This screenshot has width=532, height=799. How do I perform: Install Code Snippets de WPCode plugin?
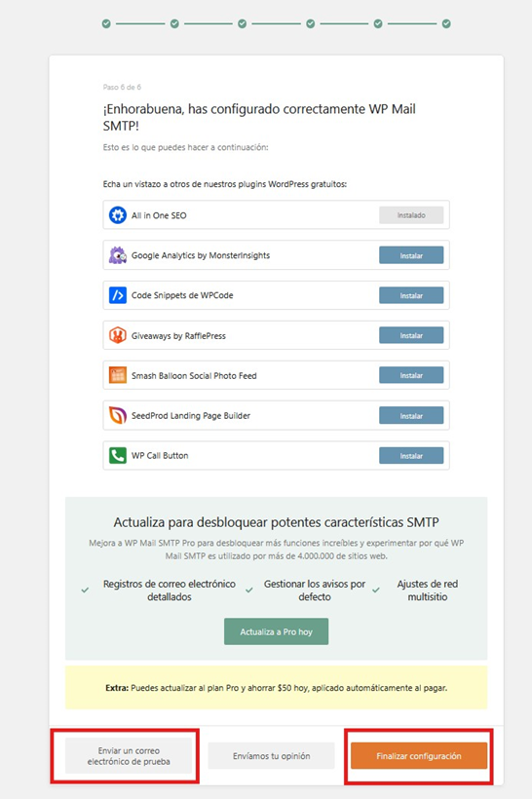pyautogui.click(x=411, y=295)
